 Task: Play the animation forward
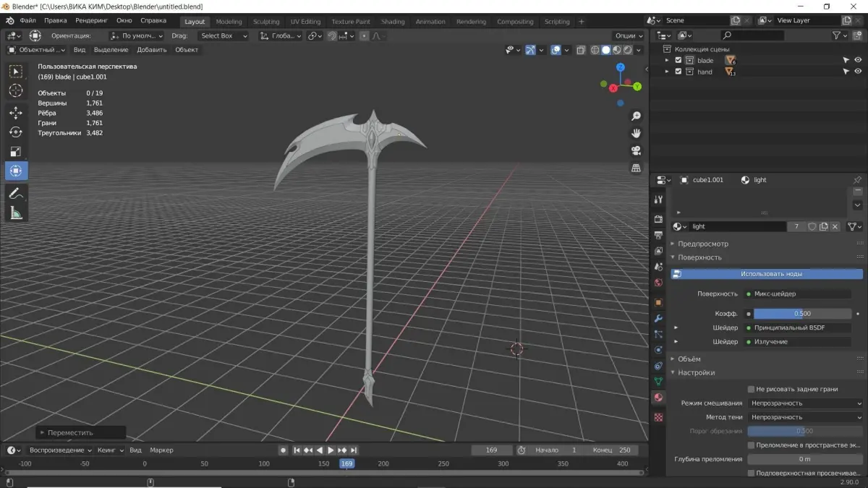(x=331, y=450)
